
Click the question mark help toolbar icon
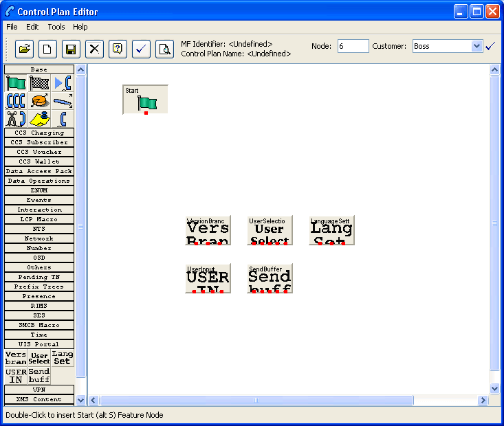[118, 49]
